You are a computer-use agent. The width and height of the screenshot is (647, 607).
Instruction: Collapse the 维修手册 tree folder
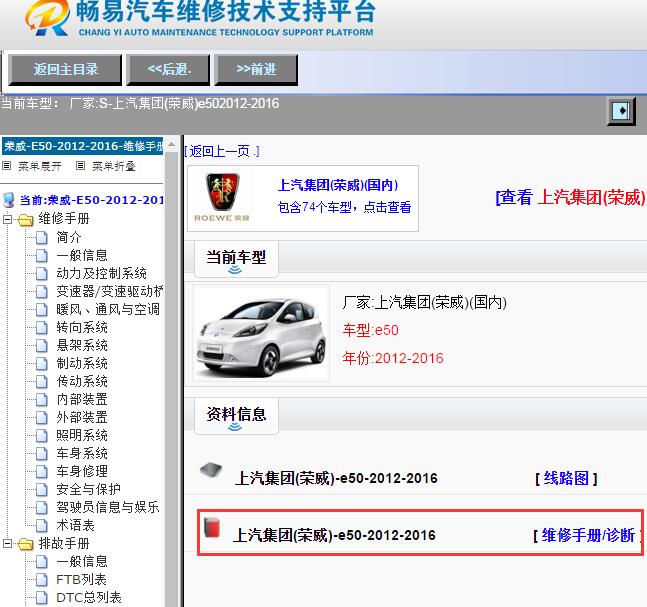7,219
